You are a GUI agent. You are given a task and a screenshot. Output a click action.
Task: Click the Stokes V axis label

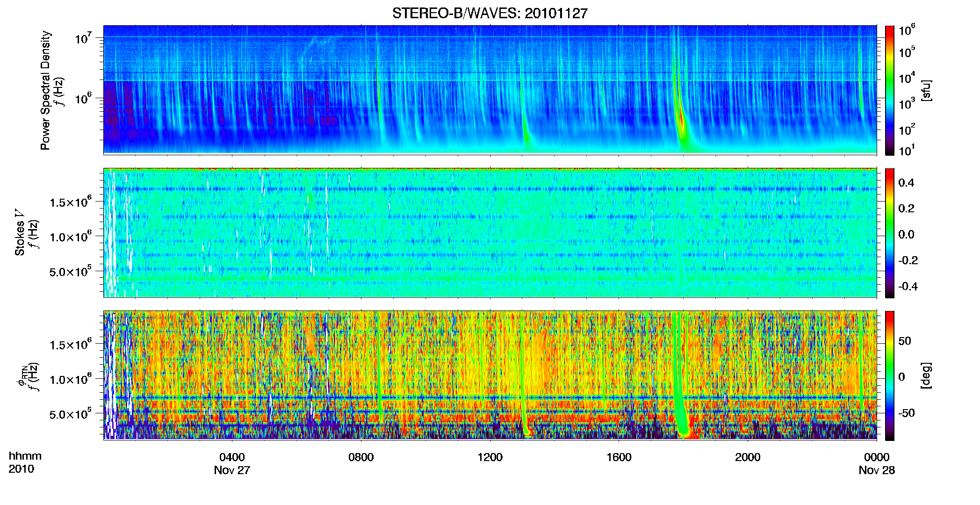click(20, 233)
